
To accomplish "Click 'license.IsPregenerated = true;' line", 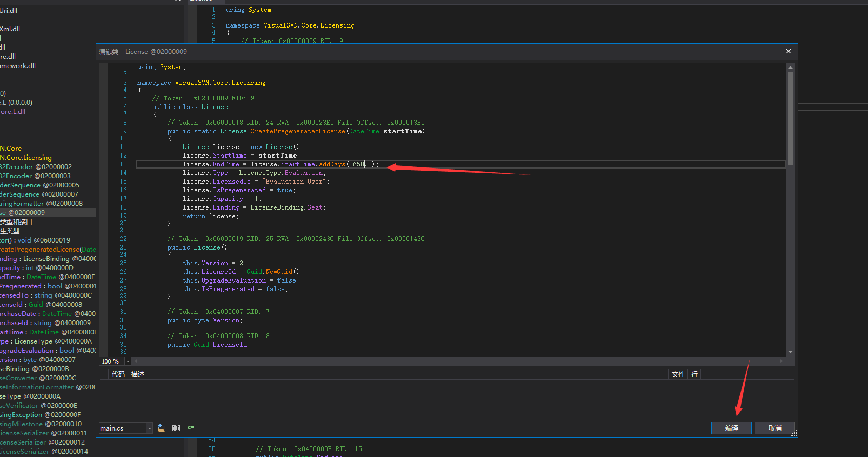I will tap(239, 190).
